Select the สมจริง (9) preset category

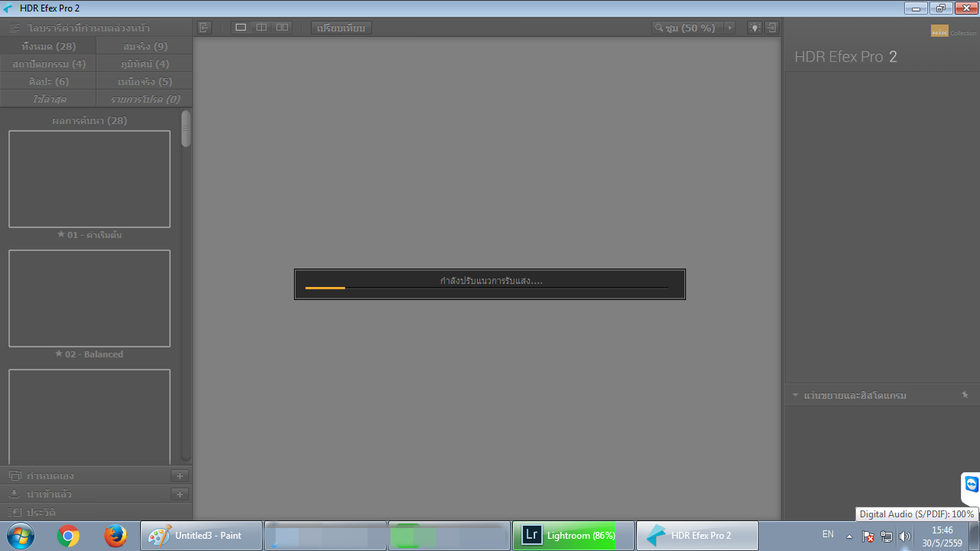click(x=145, y=46)
